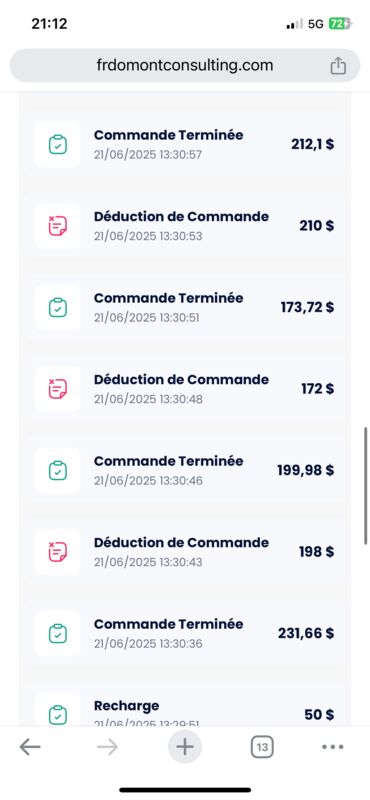Screen dimensions: 370x800
Task: Open the Déduction de Commande 198 $ entry
Action: 185,552
